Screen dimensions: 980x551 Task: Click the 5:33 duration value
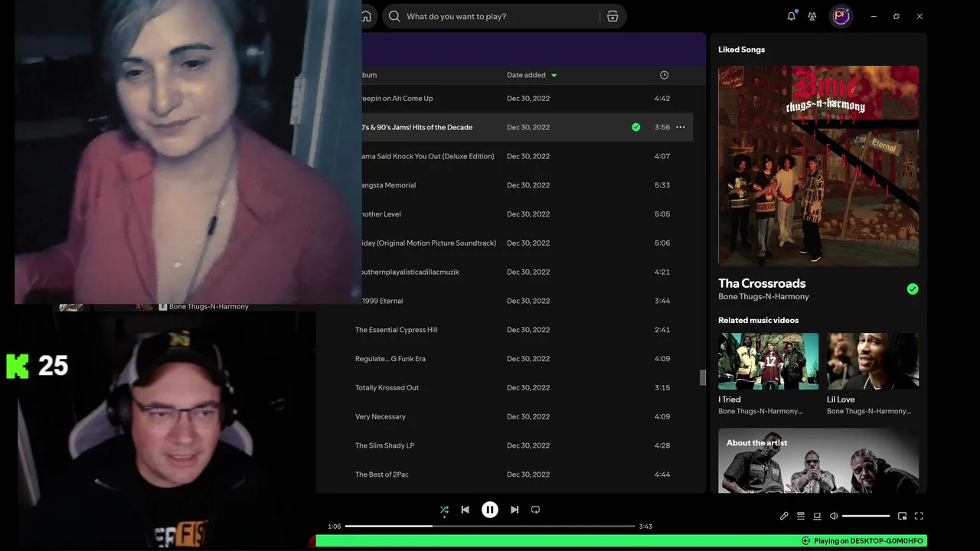click(x=662, y=185)
